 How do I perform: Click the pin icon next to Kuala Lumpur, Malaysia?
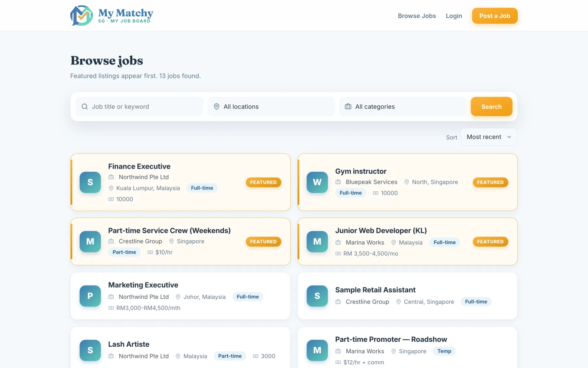click(111, 188)
